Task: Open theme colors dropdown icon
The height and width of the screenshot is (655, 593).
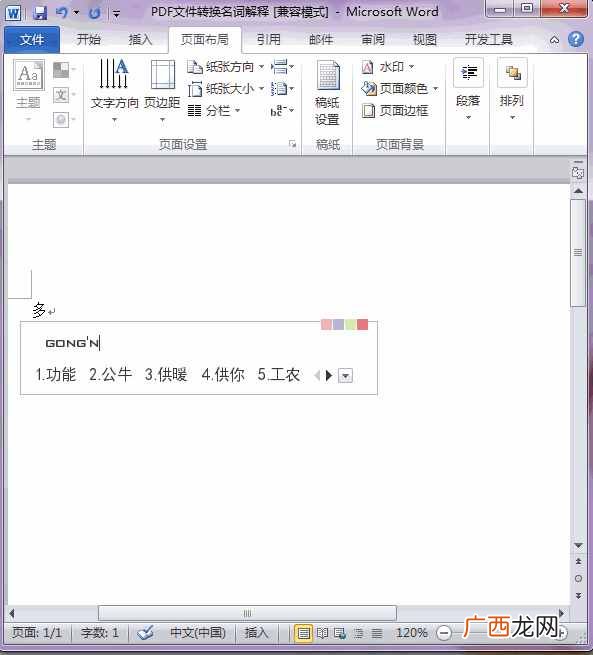Action: [x=64, y=70]
